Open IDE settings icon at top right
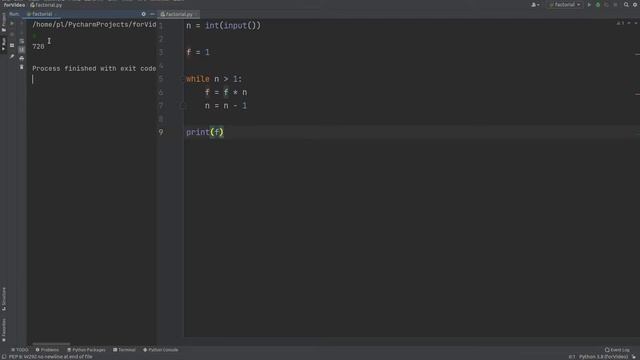The width and height of the screenshot is (640, 360). [x=635, y=5]
